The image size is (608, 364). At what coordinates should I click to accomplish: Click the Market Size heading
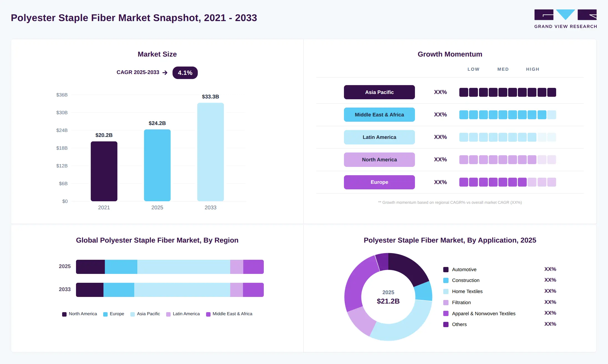point(157,54)
